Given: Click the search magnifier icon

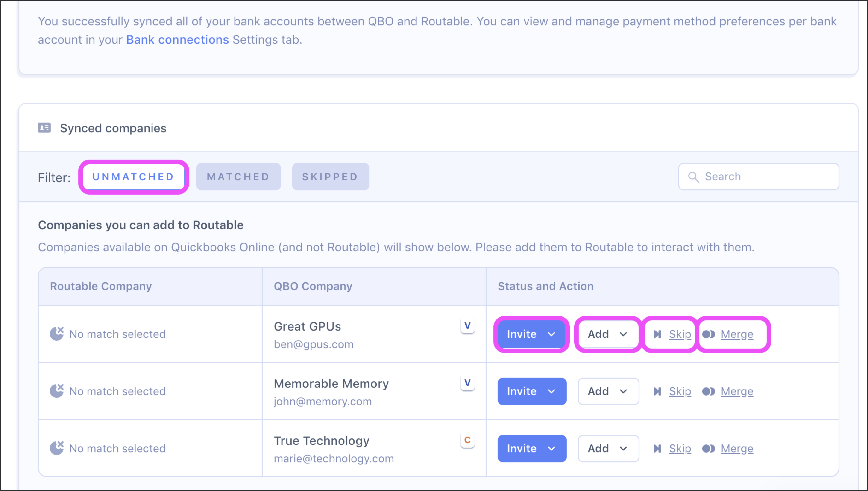Looking at the screenshot, I should pos(693,177).
